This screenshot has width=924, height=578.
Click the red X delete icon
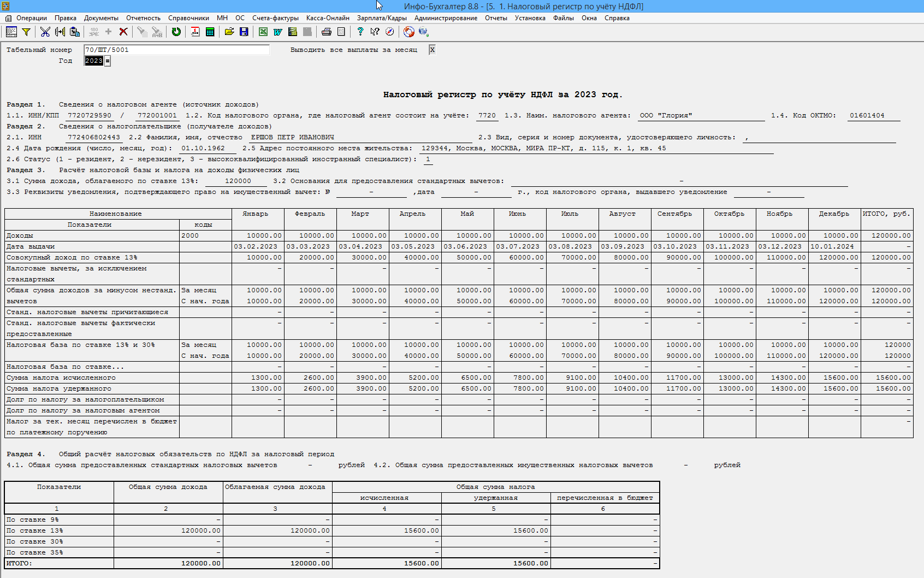123,32
